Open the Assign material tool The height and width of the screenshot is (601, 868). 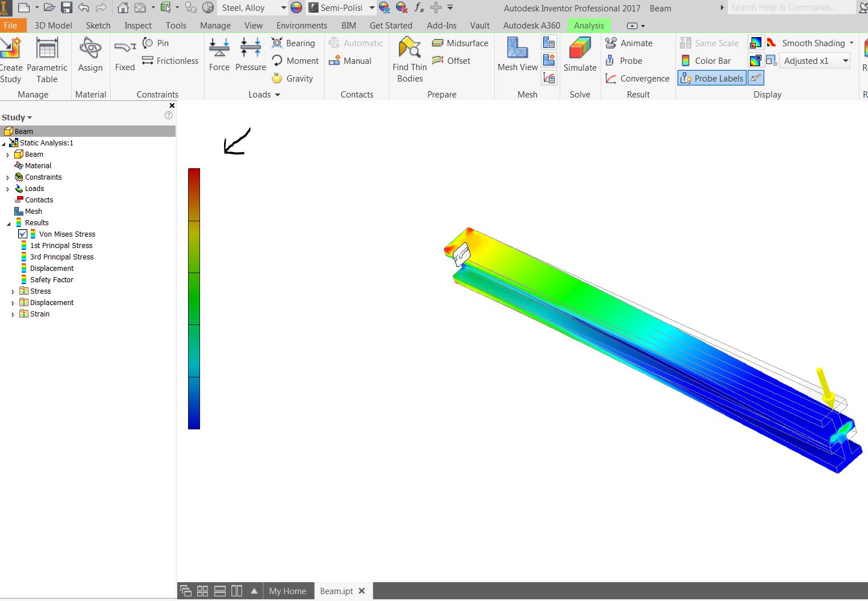tap(90, 54)
